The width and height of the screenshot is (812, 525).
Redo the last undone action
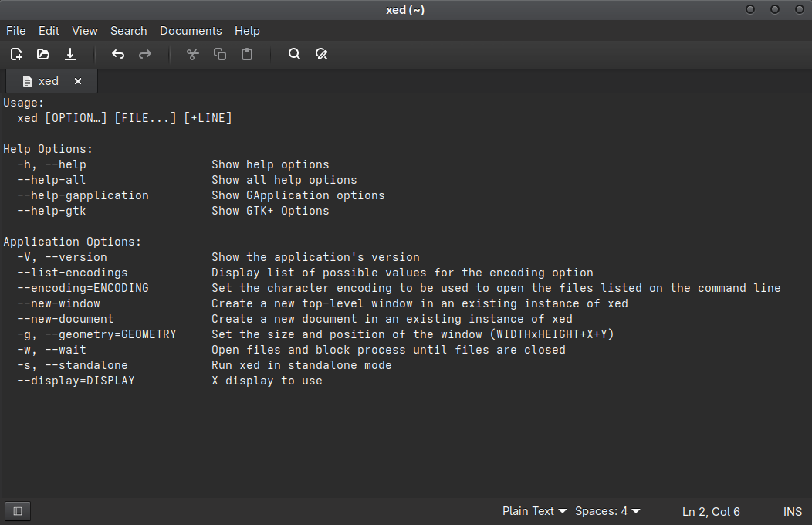pyautogui.click(x=145, y=54)
